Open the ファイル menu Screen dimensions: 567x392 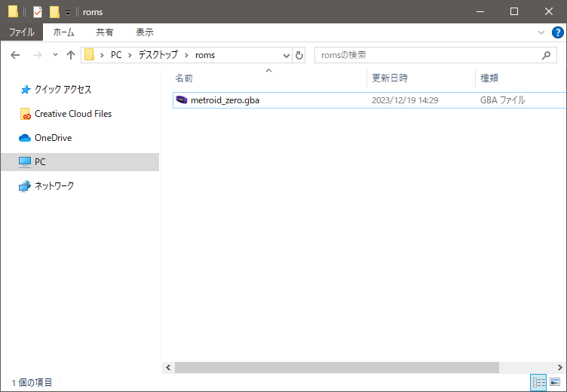pos(22,32)
